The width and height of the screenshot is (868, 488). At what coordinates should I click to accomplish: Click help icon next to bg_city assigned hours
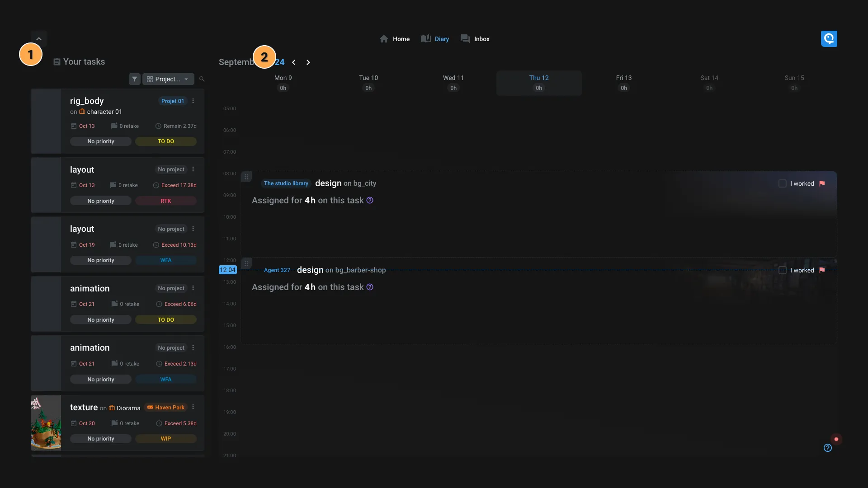click(x=370, y=201)
